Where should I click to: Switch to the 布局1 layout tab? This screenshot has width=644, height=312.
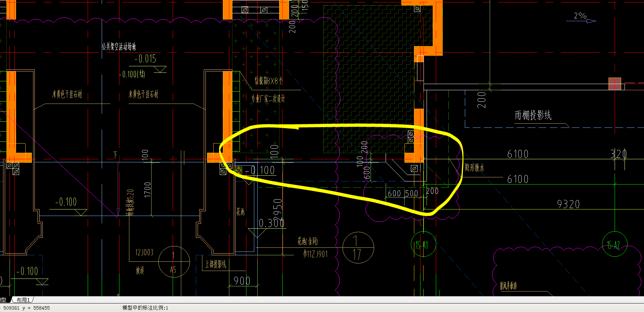point(23,300)
